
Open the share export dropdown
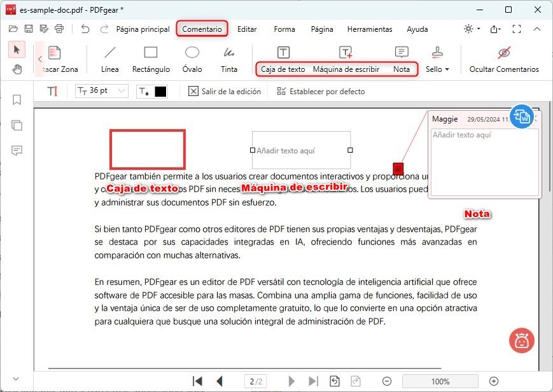click(493, 29)
